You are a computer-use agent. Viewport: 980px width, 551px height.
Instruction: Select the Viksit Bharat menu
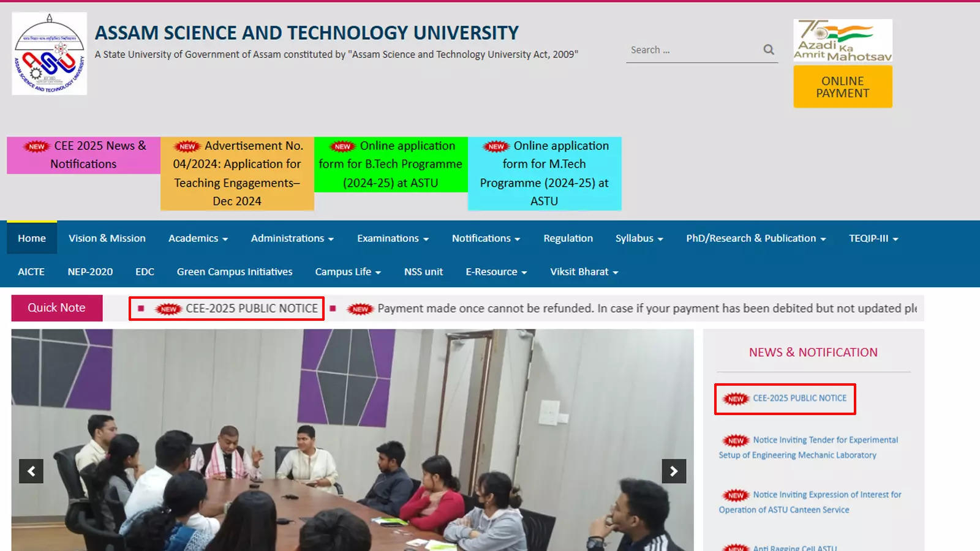[x=582, y=271]
